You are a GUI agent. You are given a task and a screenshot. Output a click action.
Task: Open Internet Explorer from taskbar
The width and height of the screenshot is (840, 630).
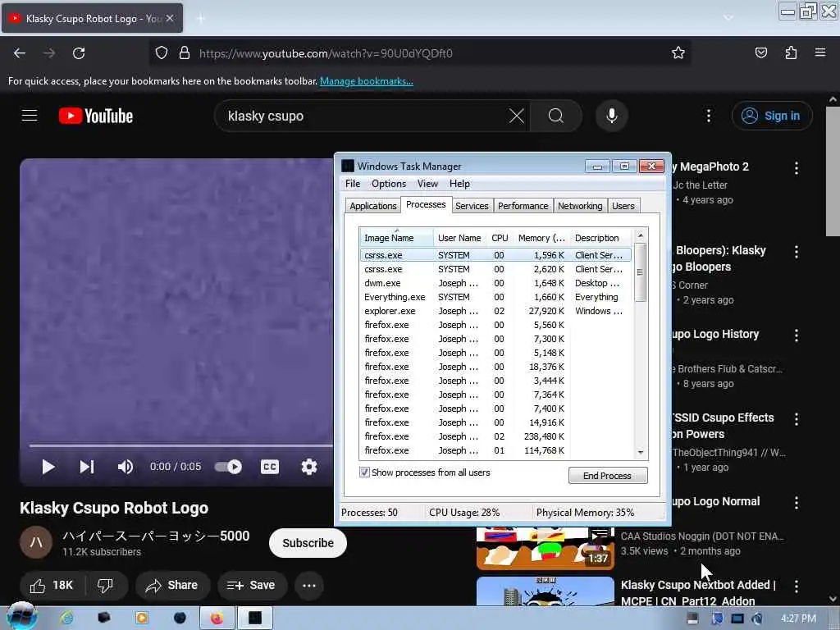click(x=67, y=618)
